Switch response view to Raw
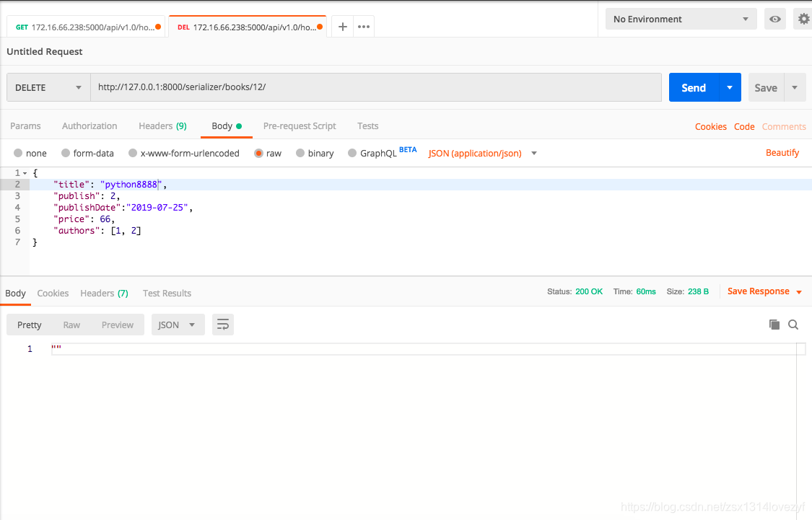 click(x=71, y=325)
